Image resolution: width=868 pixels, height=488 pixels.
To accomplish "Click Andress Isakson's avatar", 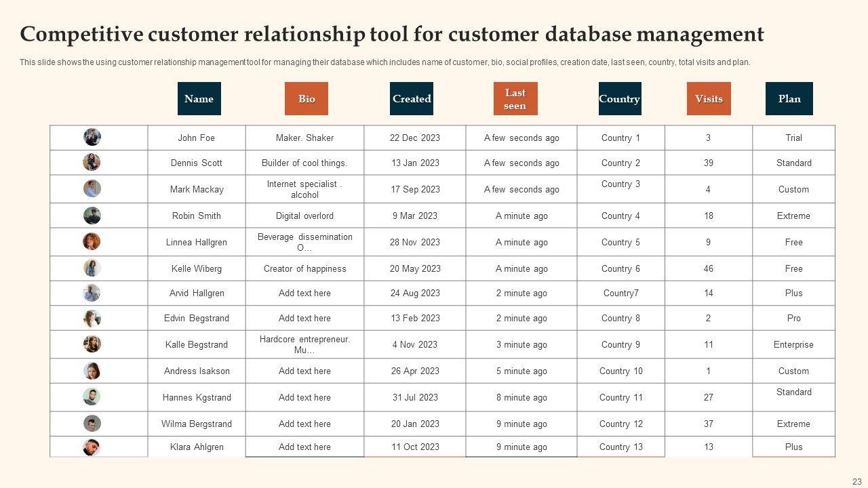I will pyautogui.click(x=92, y=371).
